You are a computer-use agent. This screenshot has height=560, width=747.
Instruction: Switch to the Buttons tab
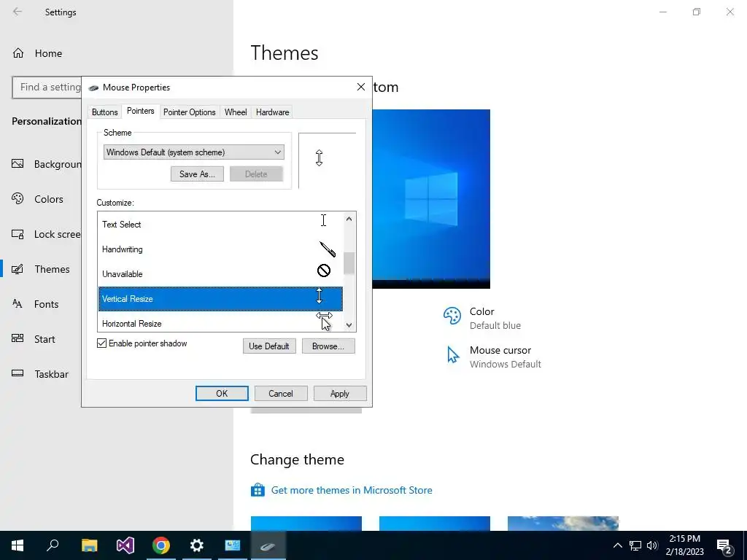pyautogui.click(x=104, y=112)
